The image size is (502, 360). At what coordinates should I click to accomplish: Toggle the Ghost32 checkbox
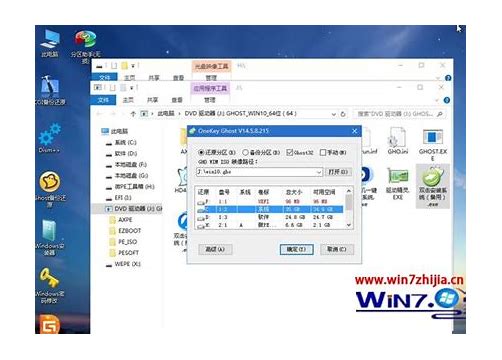[290, 152]
